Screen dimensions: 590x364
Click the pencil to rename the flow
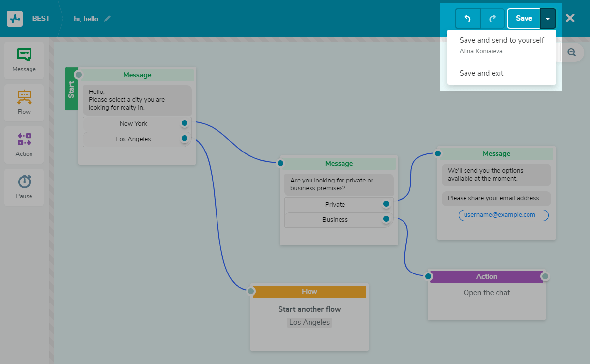(107, 18)
